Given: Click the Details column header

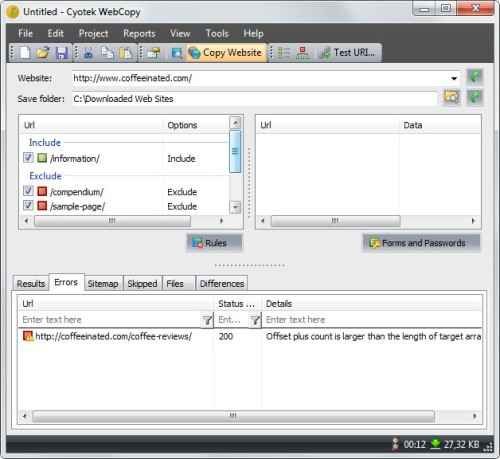Looking at the screenshot, I should 372,304.
